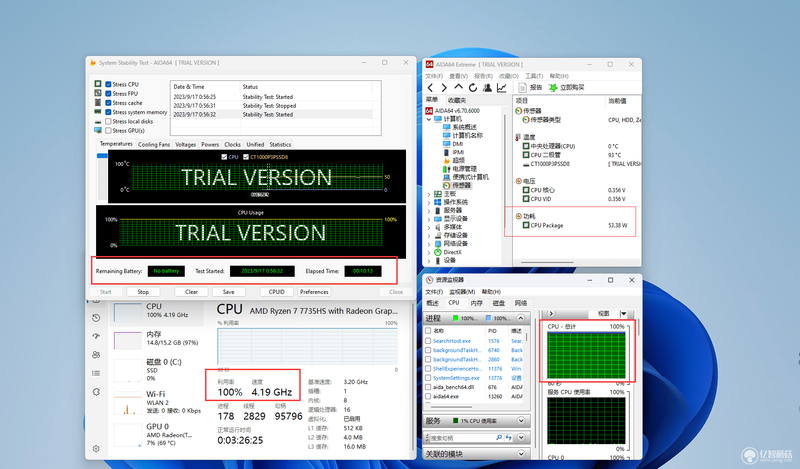Screen dimensions: 800x469
Task: Click the Refresh icon in AIDA64 Extreme toolbar
Action: (x=473, y=88)
